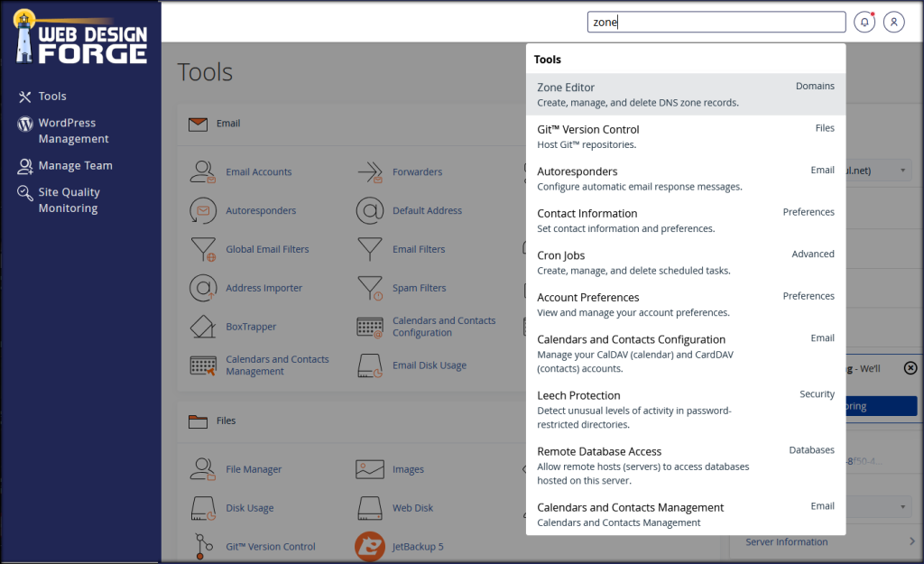Dismiss the banner with the X button
This screenshot has width=924, height=564.
pos(910,368)
